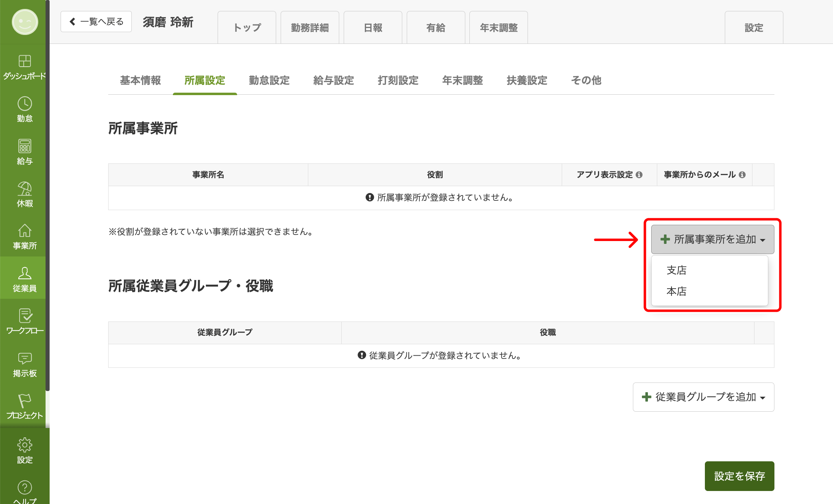Return via the 一覧へ戻る button
The height and width of the screenshot is (504, 833).
coord(96,21)
